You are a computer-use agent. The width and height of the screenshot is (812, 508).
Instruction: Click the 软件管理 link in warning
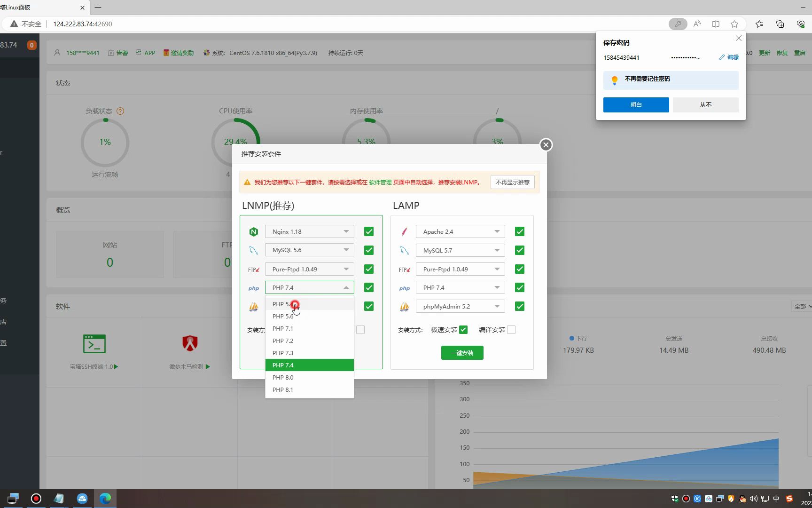point(380,183)
